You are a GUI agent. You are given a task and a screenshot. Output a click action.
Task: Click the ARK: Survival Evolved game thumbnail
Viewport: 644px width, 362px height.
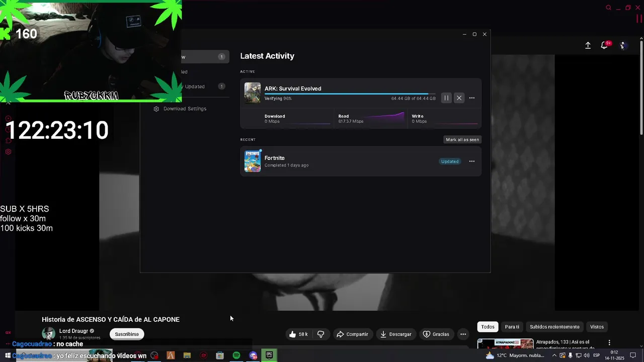coord(253,93)
